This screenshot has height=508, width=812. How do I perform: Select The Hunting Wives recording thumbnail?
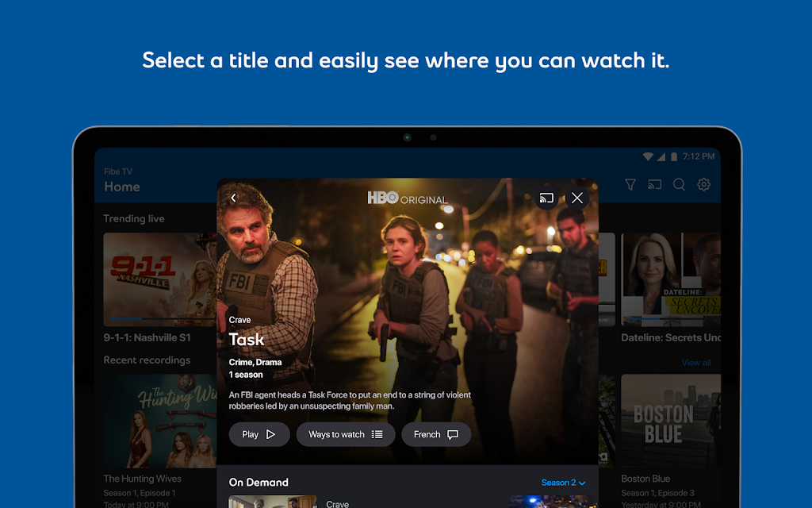159,421
